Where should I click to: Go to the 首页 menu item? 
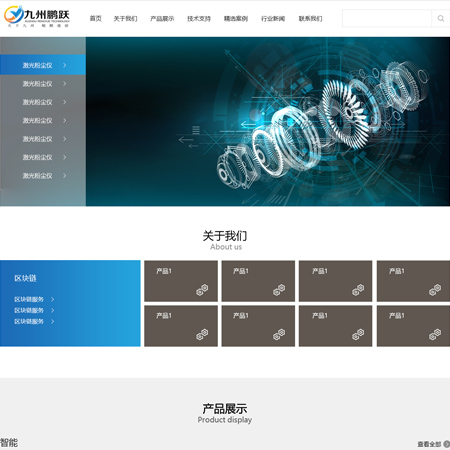(x=96, y=18)
